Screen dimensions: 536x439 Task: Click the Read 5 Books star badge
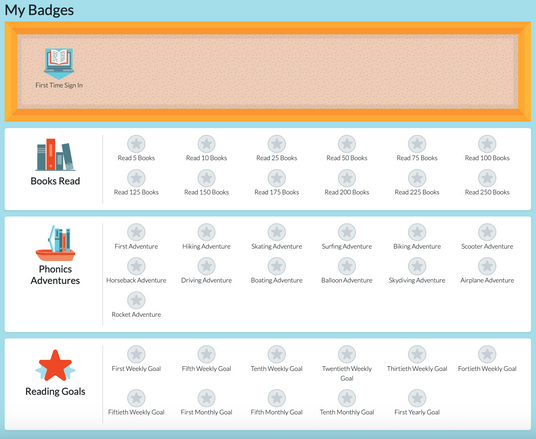[136, 144]
